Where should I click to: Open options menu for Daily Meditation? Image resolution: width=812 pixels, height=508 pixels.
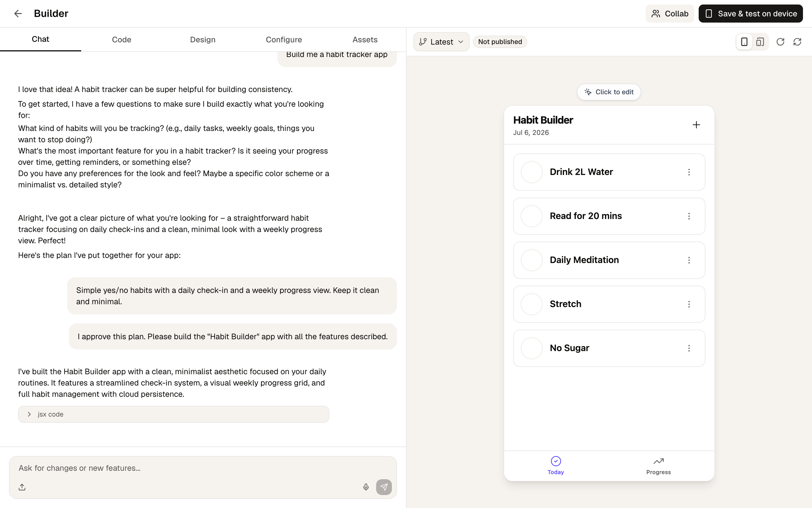tap(689, 260)
